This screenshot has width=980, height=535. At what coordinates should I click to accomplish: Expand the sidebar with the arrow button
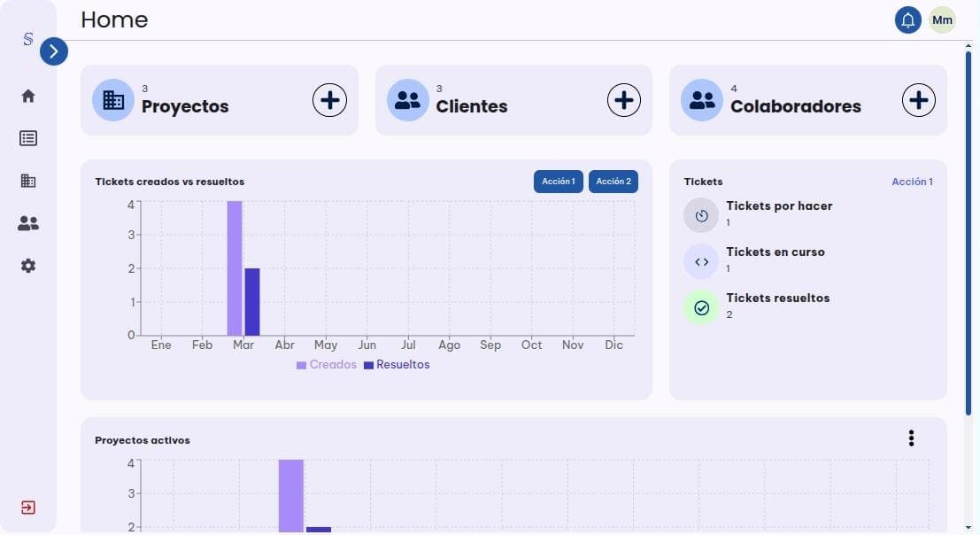54,52
